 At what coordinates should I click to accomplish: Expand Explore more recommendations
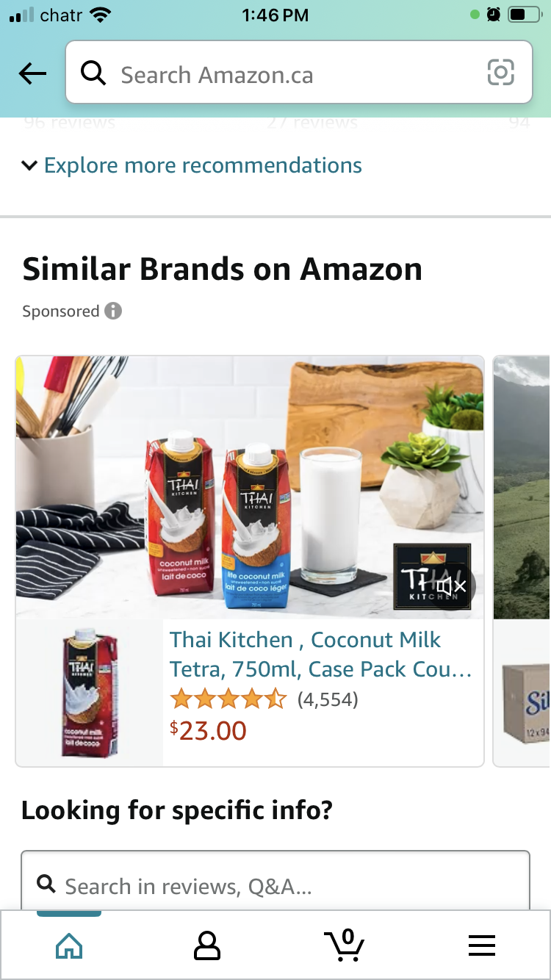coord(203,165)
